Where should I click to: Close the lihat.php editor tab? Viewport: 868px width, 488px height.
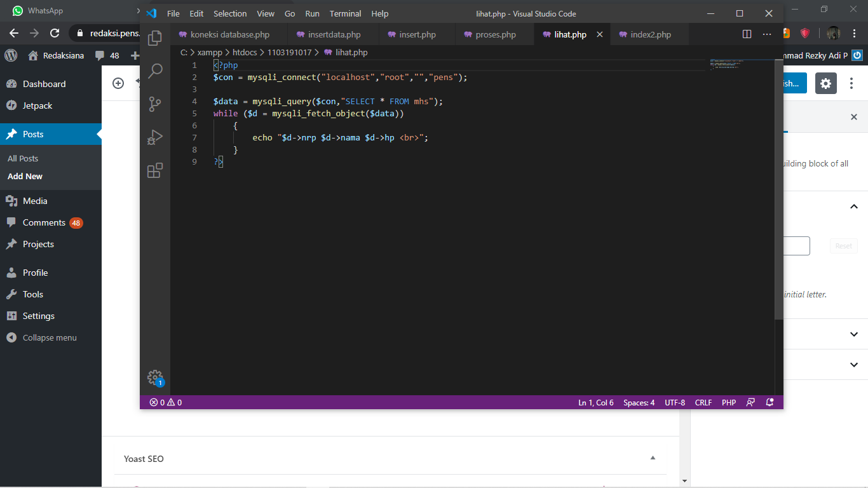(599, 34)
